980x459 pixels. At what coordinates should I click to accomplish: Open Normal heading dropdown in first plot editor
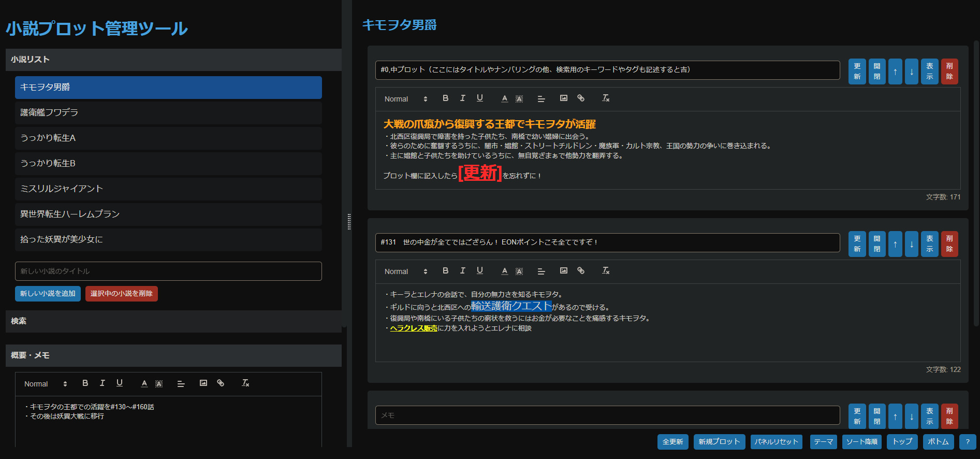[x=406, y=99]
